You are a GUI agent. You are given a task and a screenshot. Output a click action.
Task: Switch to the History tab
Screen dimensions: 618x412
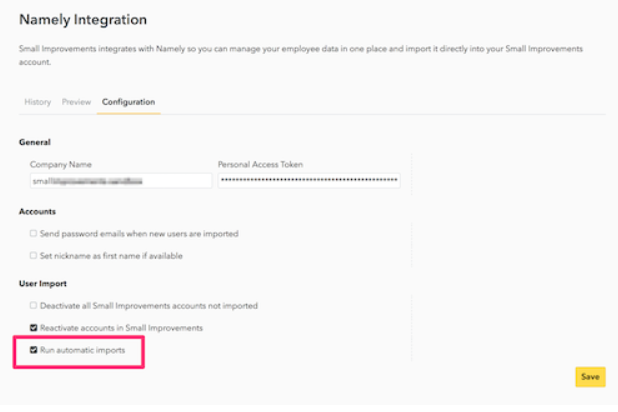pyautogui.click(x=37, y=102)
